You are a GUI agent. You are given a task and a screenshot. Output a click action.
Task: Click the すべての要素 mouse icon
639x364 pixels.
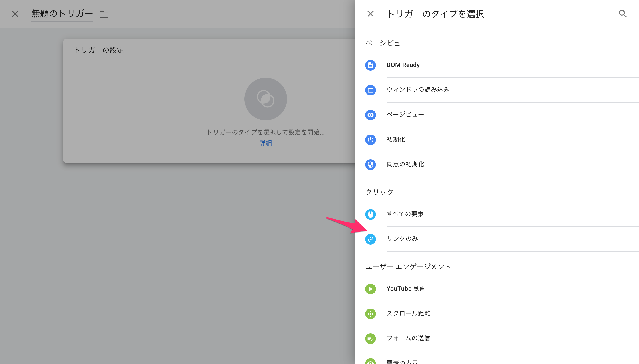[x=370, y=214]
